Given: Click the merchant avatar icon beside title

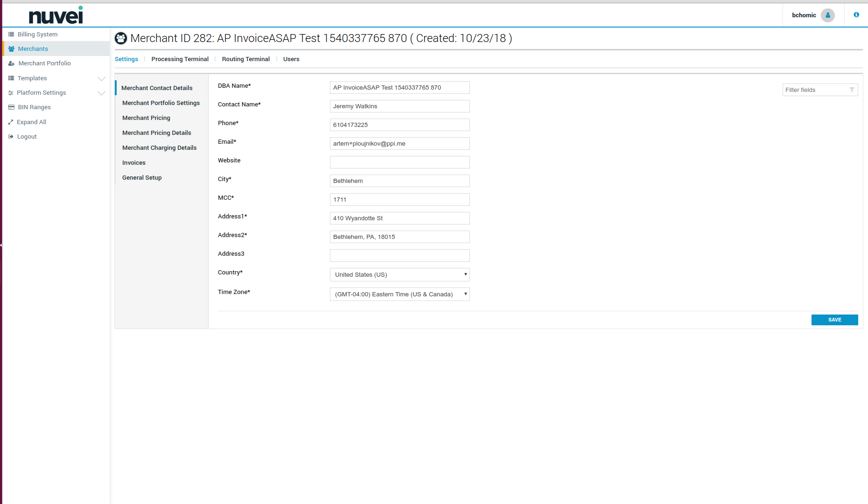Looking at the screenshot, I should [x=121, y=38].
